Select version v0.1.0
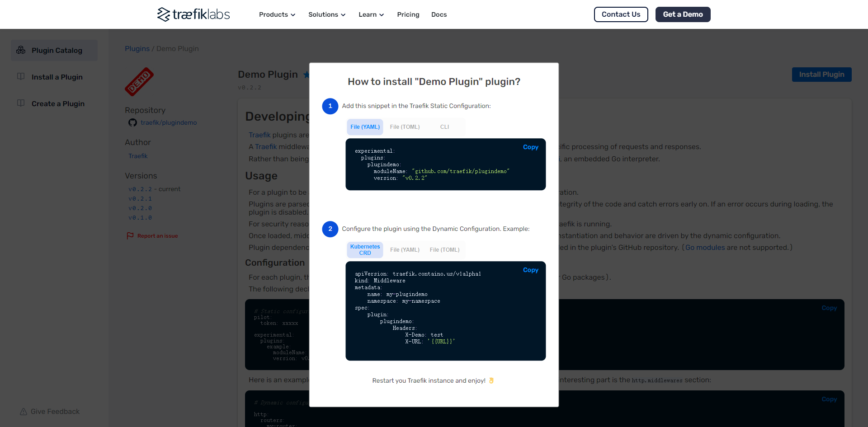This screenshot has height=427, width=868. coord(140,218)
